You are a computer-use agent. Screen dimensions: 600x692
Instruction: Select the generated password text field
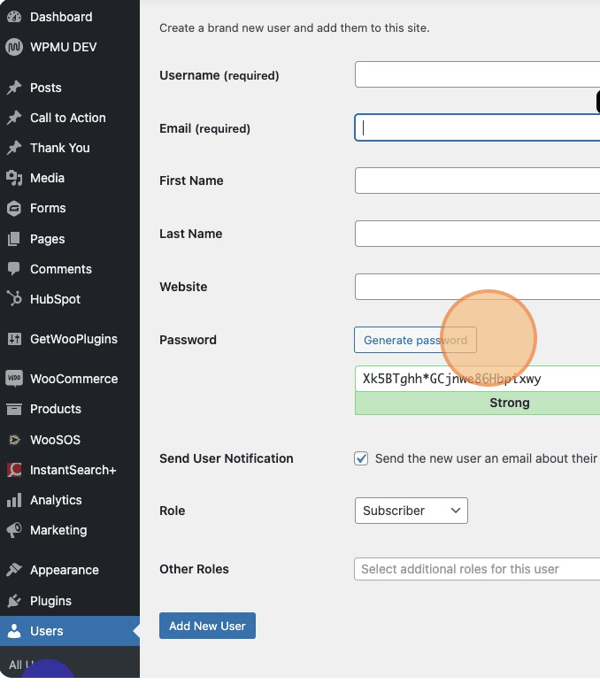coord(477,378)
